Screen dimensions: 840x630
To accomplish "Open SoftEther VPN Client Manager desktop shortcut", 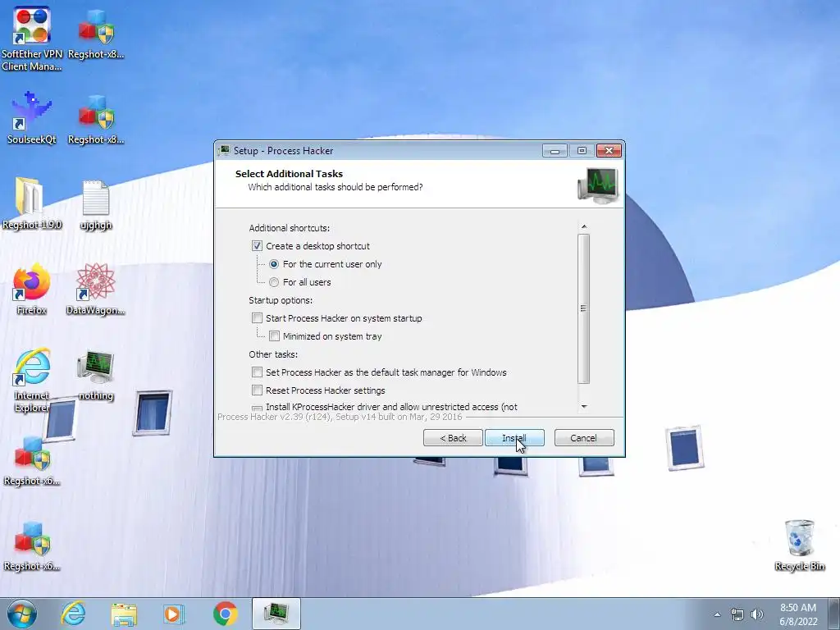I will [x=32, y=39].
